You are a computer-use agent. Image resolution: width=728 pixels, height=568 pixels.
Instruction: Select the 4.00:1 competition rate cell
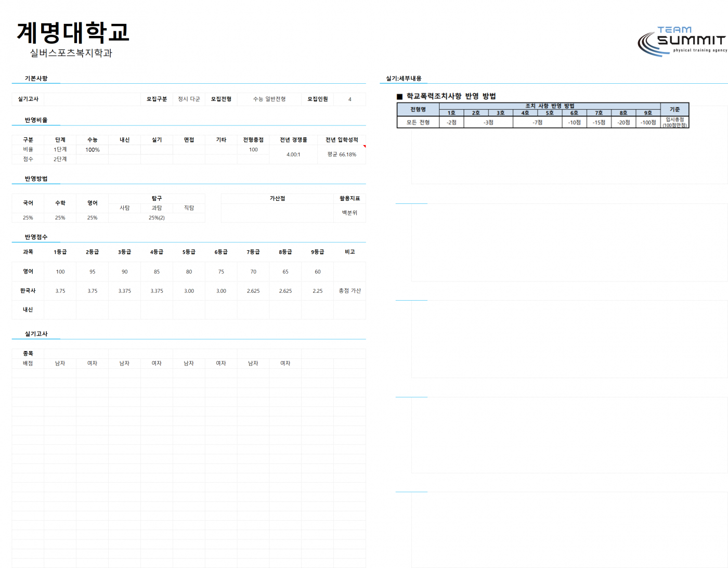[293, 154]
